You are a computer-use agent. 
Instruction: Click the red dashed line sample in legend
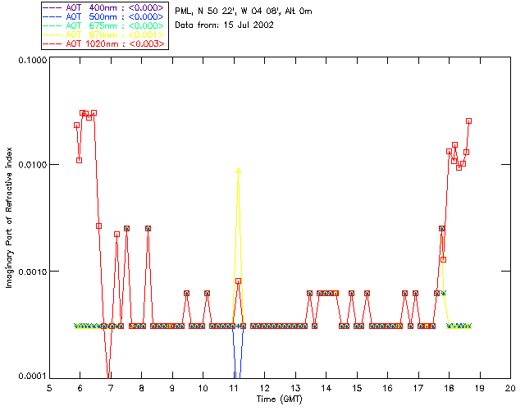(52, 43)
